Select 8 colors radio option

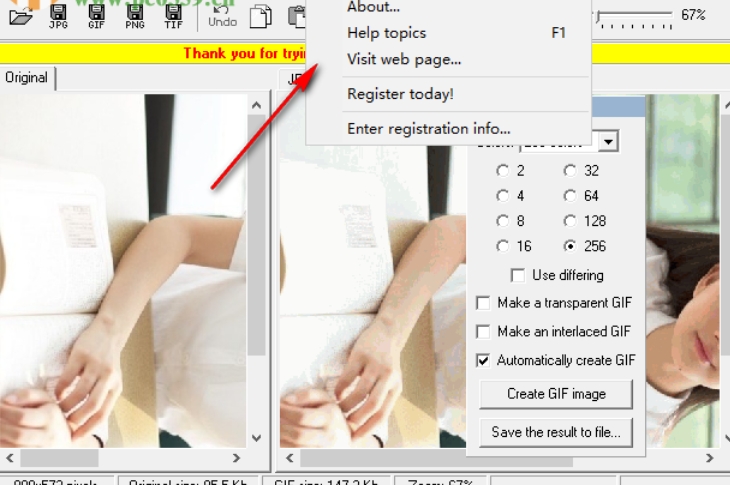point(510,221)
